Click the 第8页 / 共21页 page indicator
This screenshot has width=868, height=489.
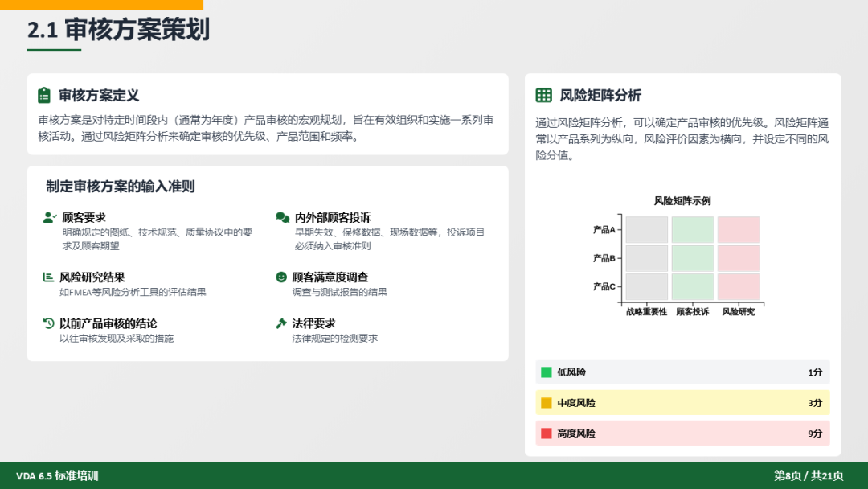pos(809,475)
